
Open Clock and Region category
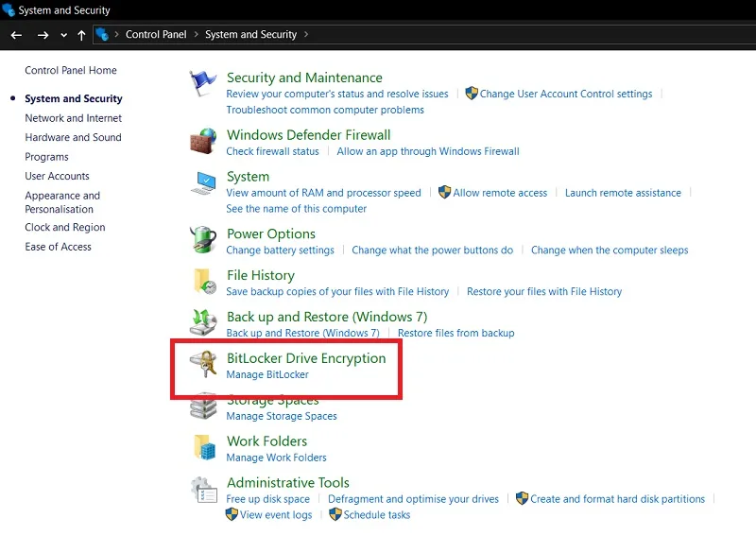coord(65,227)
